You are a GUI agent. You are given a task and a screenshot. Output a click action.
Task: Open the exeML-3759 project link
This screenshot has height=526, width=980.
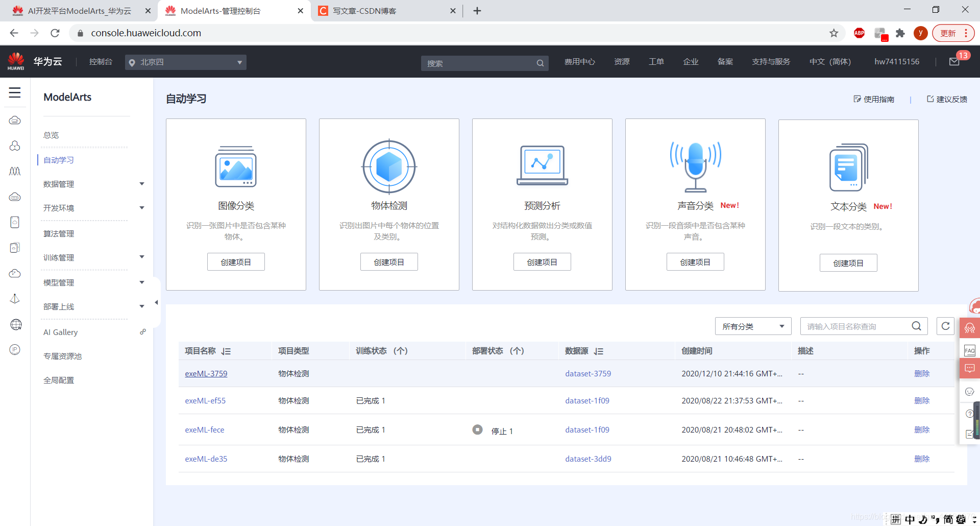pos(206,373)
